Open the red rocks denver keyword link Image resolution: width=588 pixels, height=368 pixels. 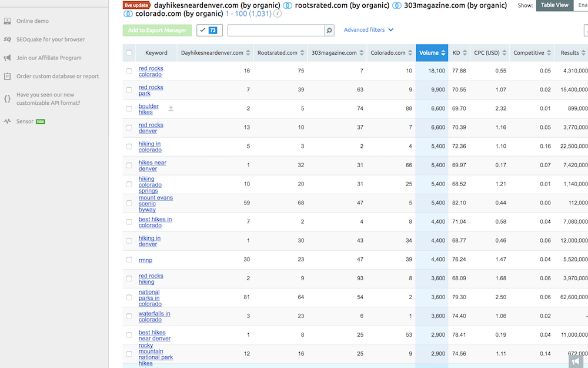pyautogui.click(x=151, y=128)
